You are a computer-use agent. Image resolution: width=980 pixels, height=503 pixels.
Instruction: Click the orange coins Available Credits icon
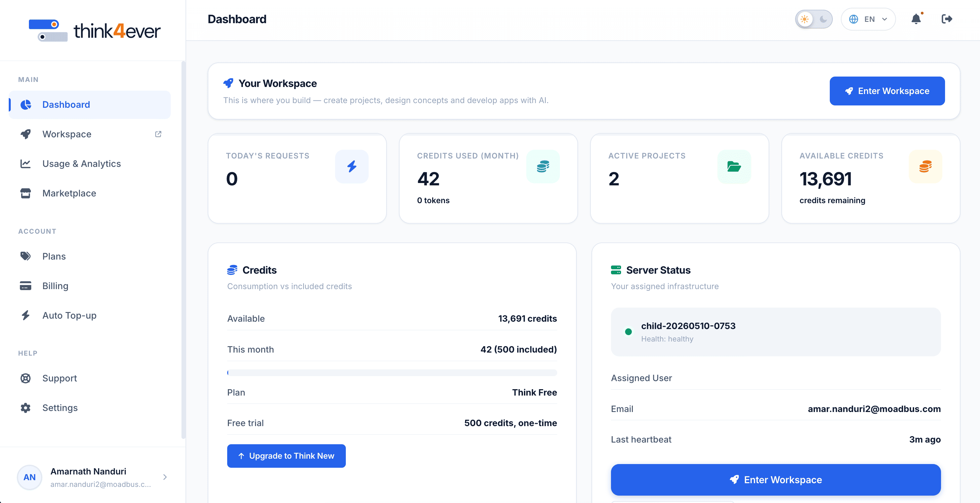point(925,166)
